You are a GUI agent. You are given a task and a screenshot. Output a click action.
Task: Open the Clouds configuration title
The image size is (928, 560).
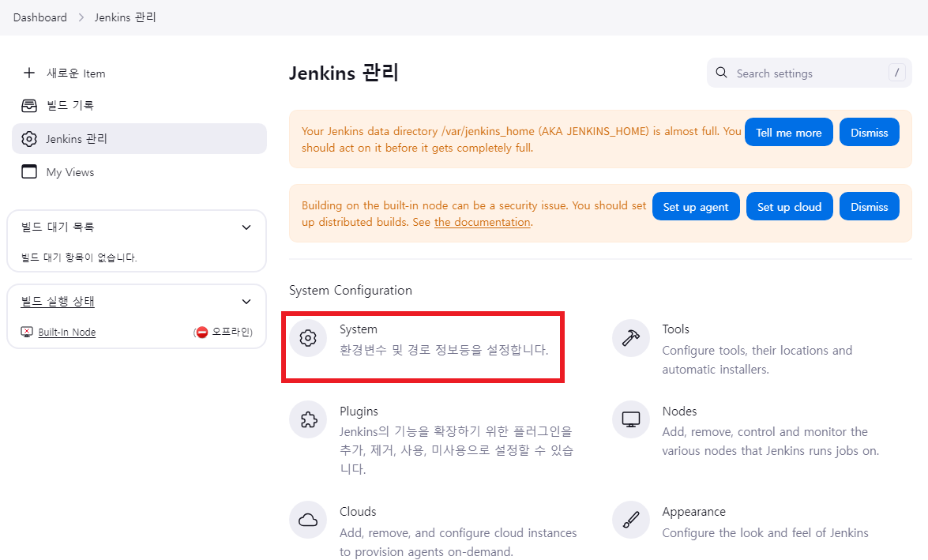click(358, 512)
